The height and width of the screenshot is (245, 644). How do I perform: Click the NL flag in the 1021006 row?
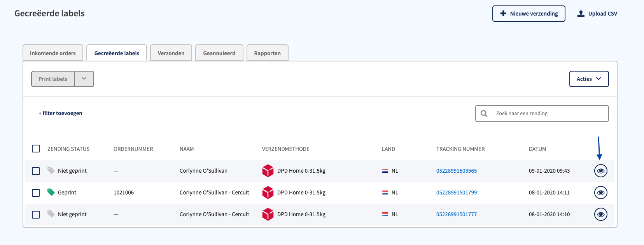[385, 192]
